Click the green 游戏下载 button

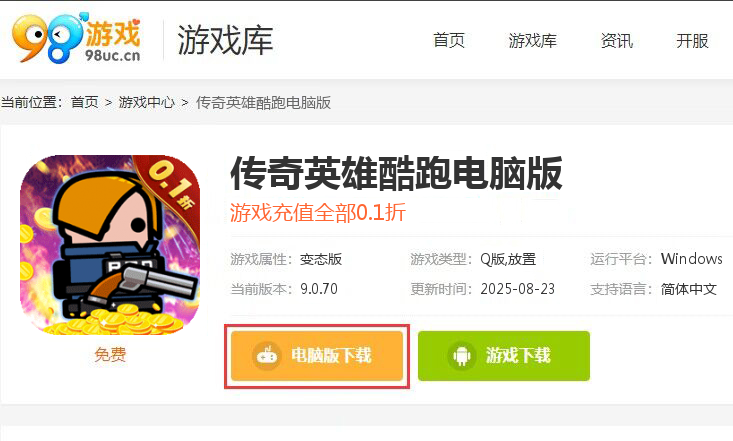[504, 356]
